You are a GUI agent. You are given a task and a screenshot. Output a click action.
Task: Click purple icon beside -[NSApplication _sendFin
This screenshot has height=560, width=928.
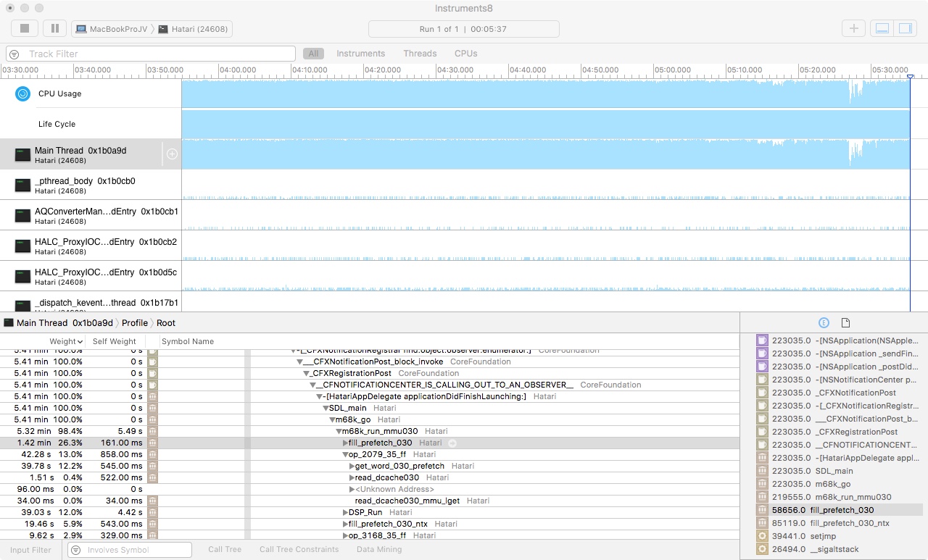coord(762,354)
